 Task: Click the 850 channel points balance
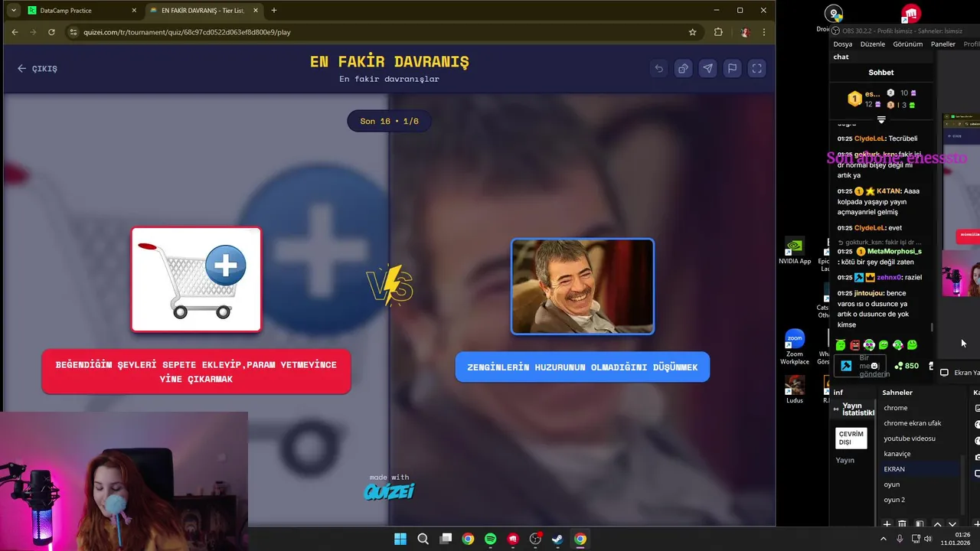[x=906, y=366]
